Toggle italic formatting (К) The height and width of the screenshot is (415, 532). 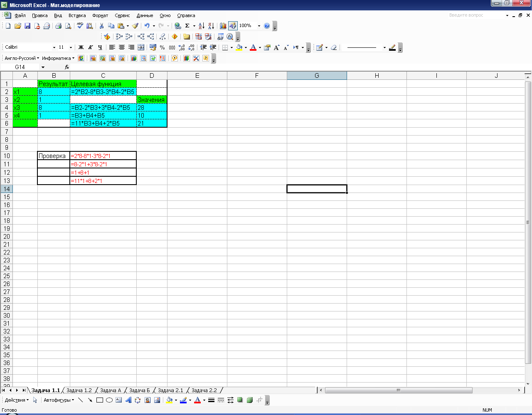point(91,47)
